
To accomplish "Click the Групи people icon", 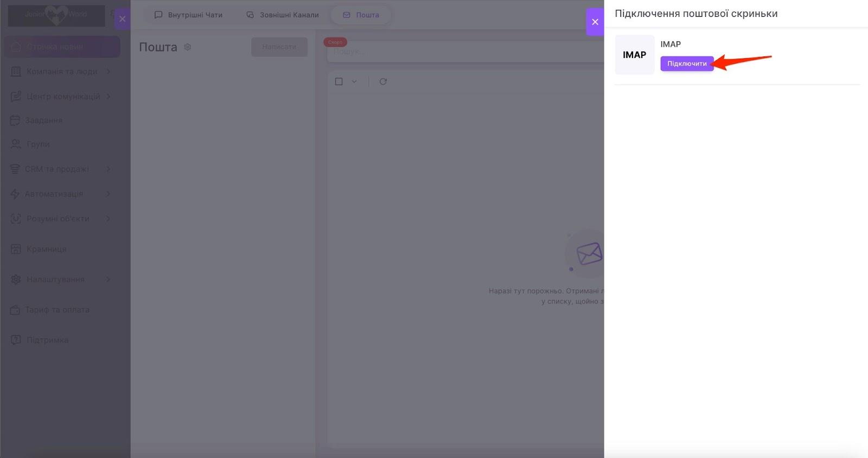I will coord(16,144).
